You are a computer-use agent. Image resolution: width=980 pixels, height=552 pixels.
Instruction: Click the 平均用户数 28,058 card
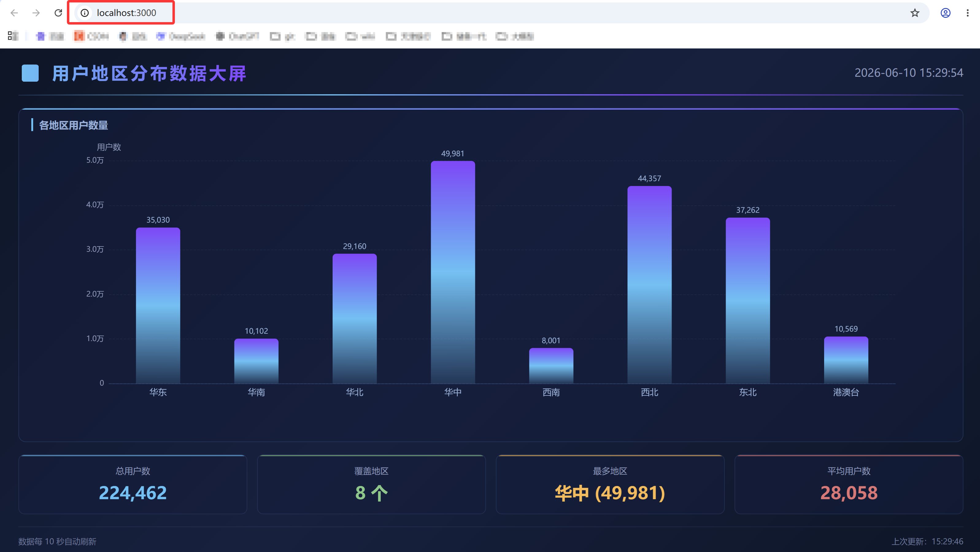849,484
